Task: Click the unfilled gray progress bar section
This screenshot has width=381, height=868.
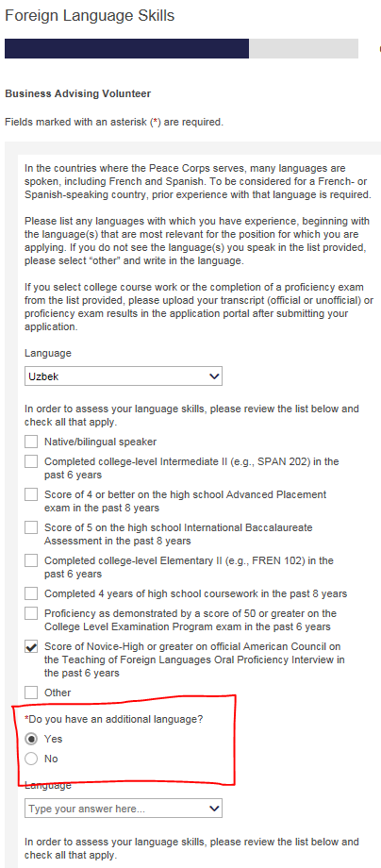Action: 304,49
